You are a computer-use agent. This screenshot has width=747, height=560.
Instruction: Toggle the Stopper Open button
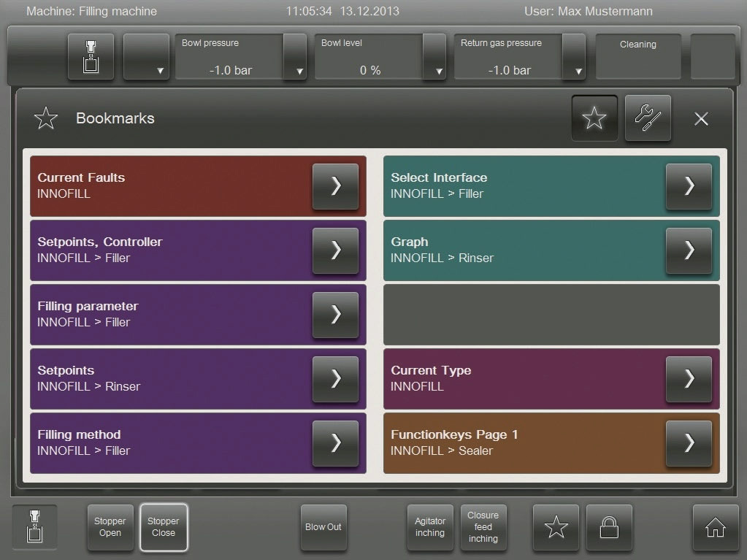110,527
